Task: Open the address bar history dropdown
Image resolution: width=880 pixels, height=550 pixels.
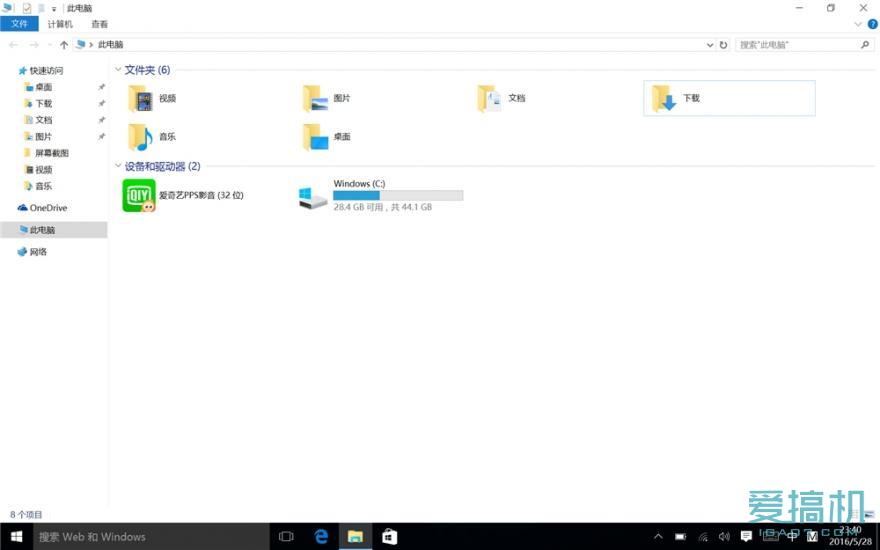Action: [709, 45]
